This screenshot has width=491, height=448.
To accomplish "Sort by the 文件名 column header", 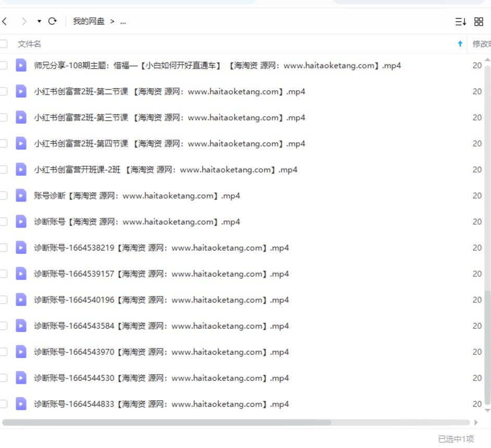I will click(29, 44).
